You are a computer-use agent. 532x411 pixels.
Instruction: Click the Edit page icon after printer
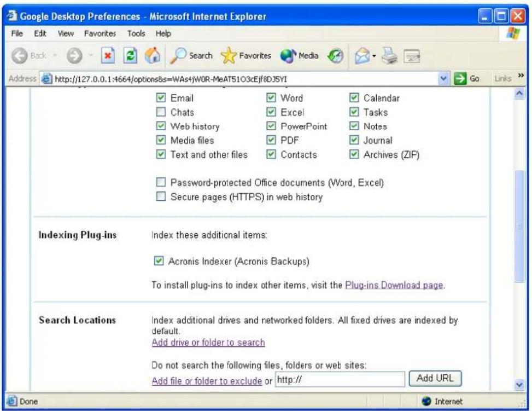click(412, 56)
